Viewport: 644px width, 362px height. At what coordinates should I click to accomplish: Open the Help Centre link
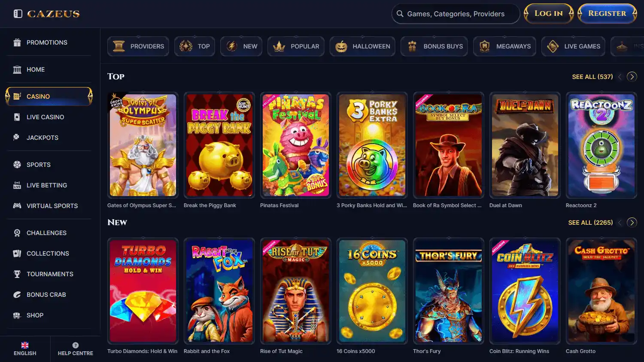tap(76, 349)
